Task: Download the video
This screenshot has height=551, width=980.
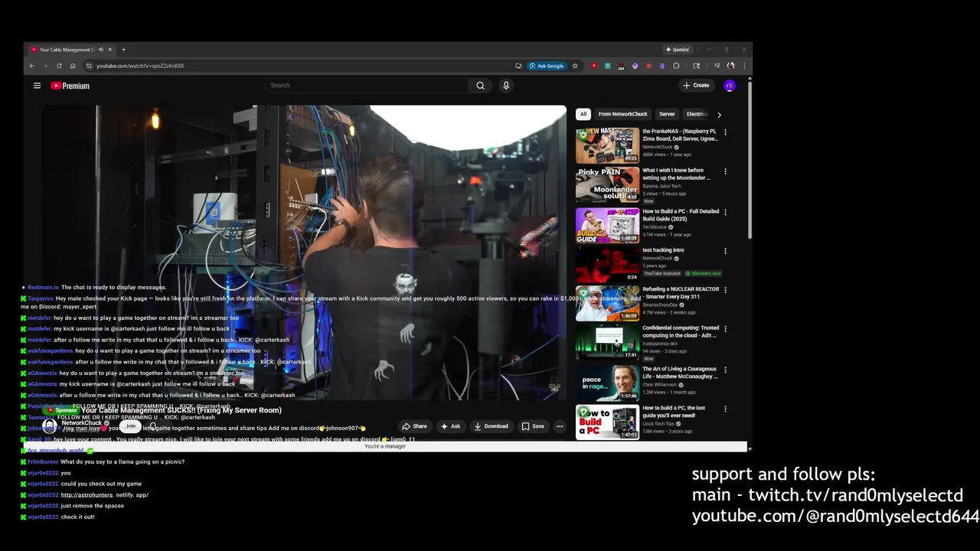Action: [491, 426]
